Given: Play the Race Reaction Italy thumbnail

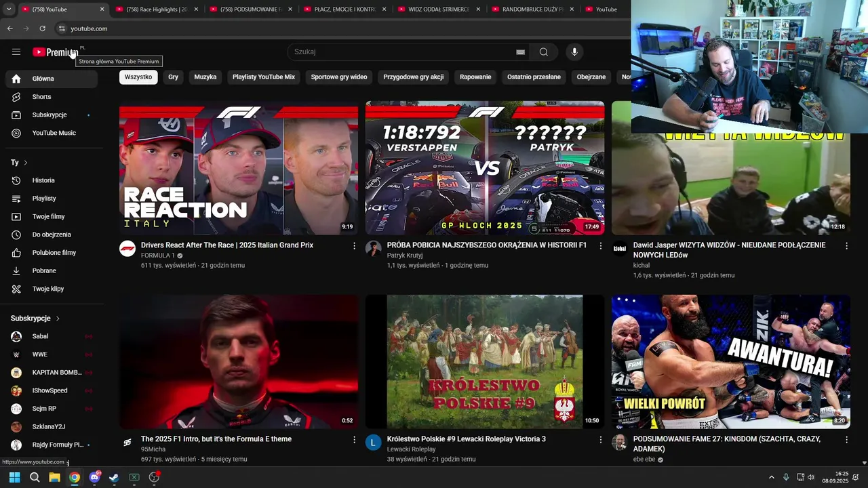Looking at the screenshot, I should coord(239,168).
